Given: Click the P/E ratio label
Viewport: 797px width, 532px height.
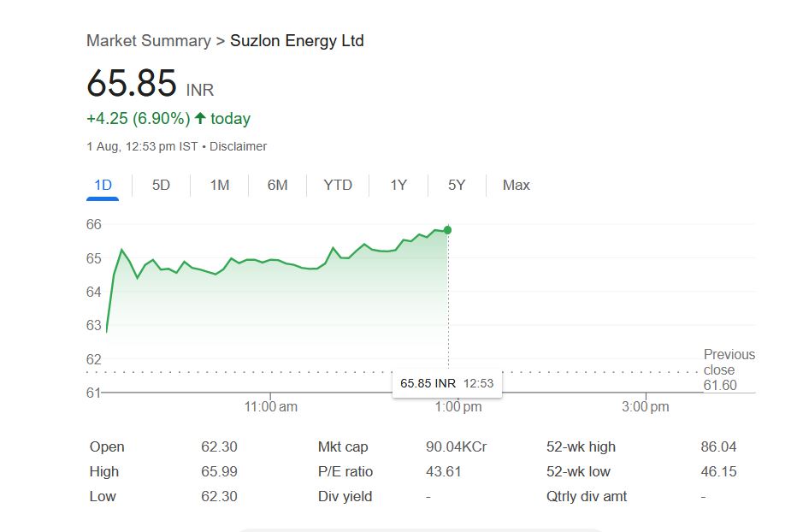Looking at the screenshot, I should pos(345,472).
